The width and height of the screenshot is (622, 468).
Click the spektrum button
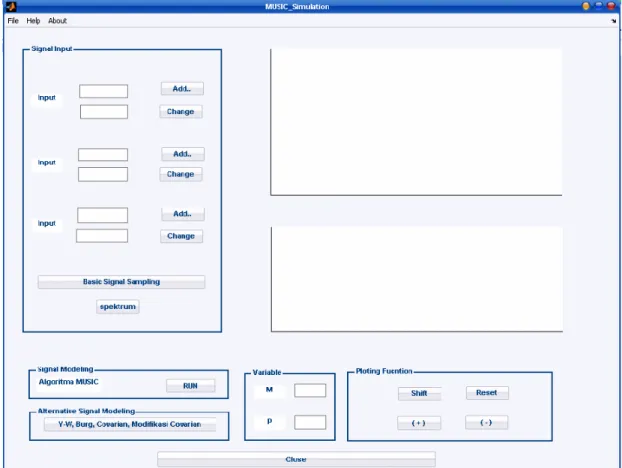[x=118, y=307]
